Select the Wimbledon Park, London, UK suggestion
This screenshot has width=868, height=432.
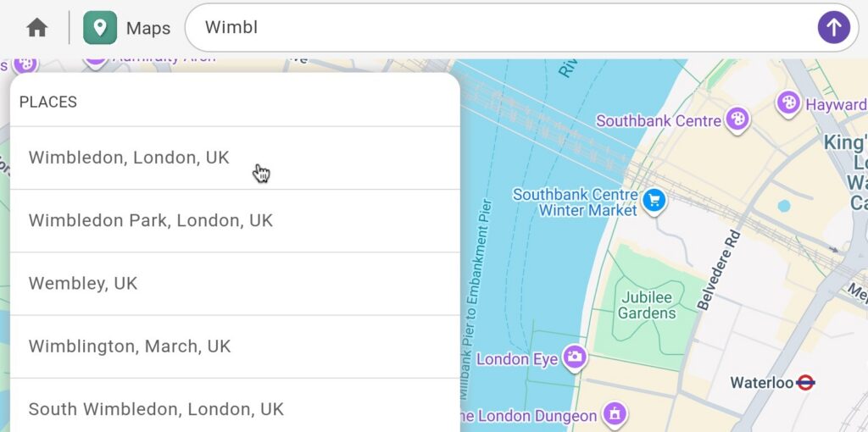tap(151, 220)
